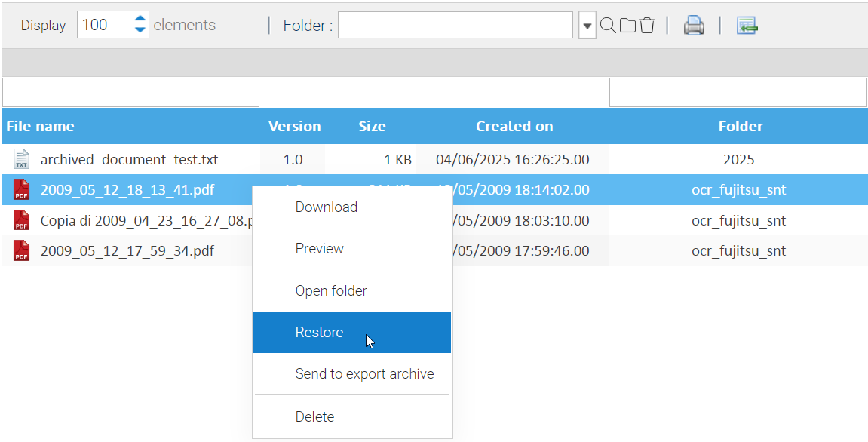The height and width of the screenshot is (442, 868).
Task: Decrease the display elements count with down arrow
Action: click(140, 30)
